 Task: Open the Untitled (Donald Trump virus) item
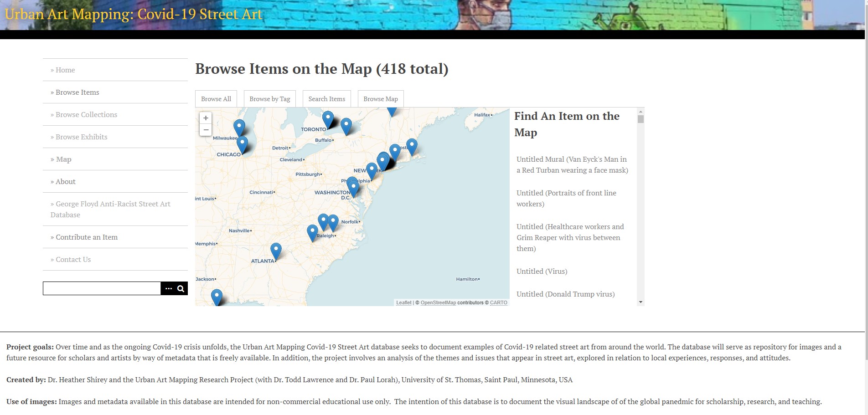(565, 294)
